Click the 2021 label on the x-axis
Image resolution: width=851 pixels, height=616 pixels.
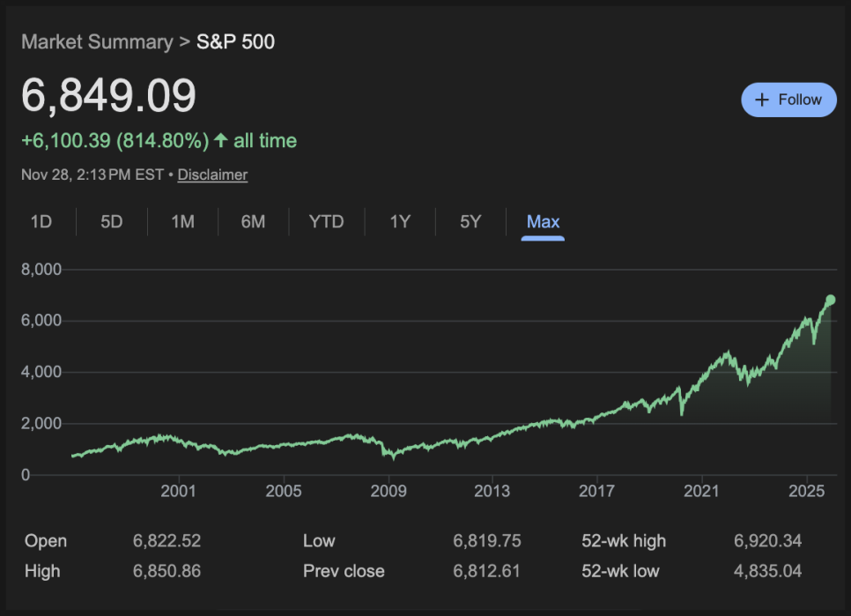pyautogui.click(x=702, y=490)
